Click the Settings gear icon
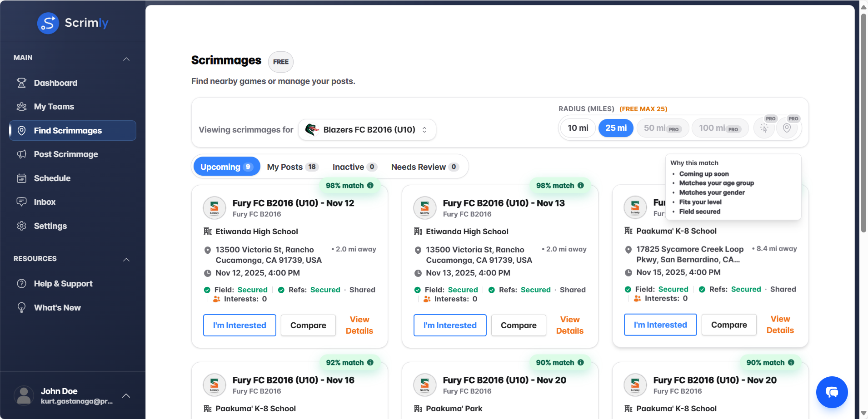868x419 pixels. (x=22, y=226)
